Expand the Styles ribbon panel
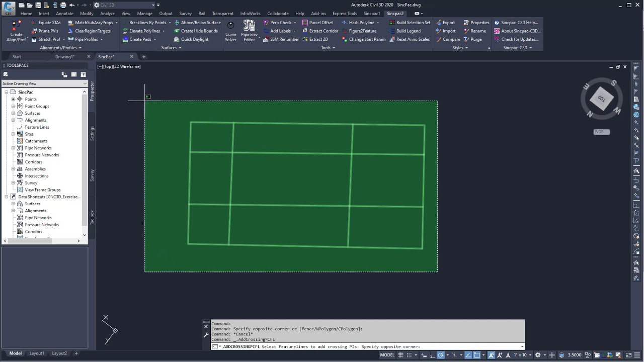Screen dimensions: 644x362 coord(460,48)
